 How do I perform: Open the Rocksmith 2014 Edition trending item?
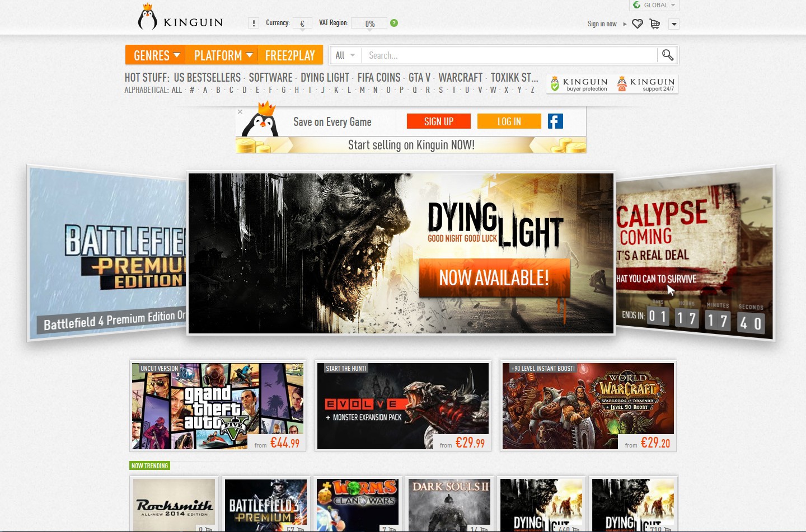coord(174,505)
